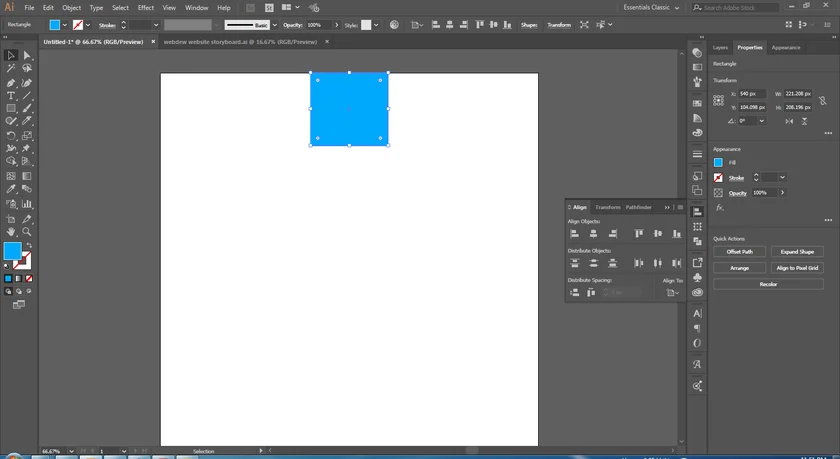Flip the shape horizontally in the Transform section
This screenshot has width=840, height=459.
(x=790, y=121)
